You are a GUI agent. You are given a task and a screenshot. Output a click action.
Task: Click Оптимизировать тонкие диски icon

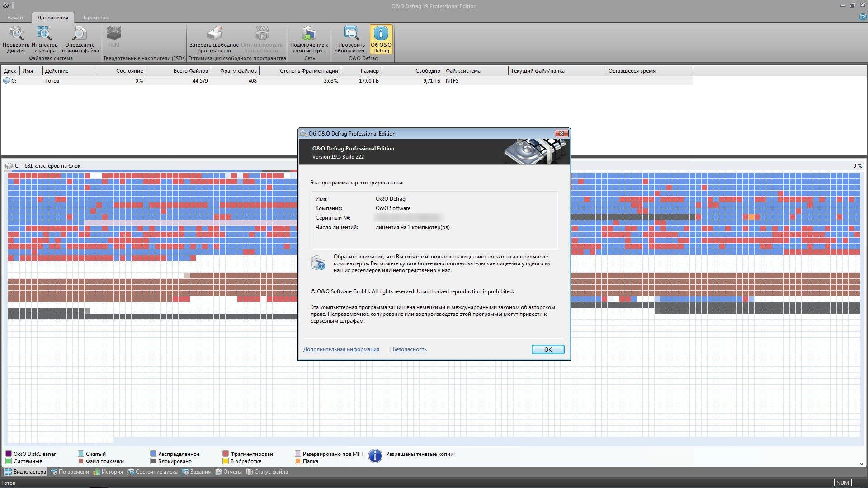[261, 33]
